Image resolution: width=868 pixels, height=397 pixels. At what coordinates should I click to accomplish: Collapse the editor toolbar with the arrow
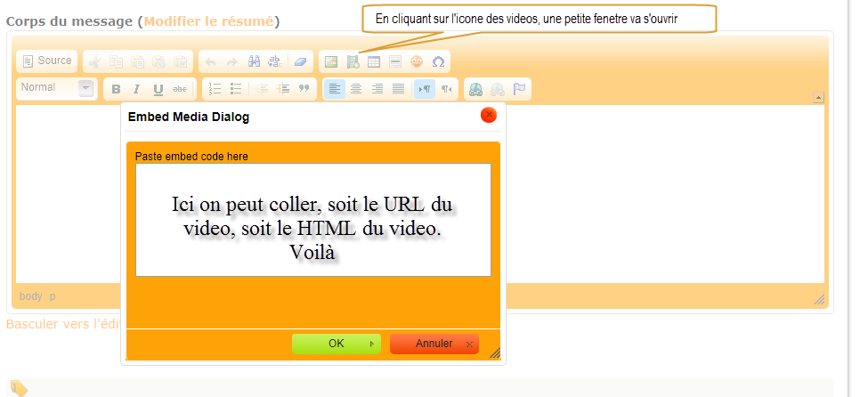[818, 98]
